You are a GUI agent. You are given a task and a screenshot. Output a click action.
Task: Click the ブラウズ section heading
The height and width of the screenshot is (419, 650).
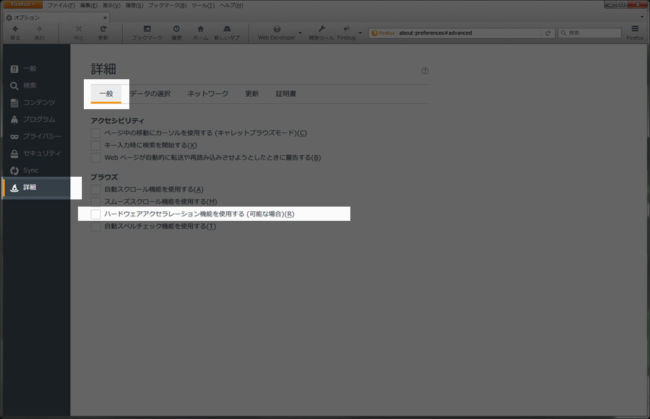[x=104, y=177]
